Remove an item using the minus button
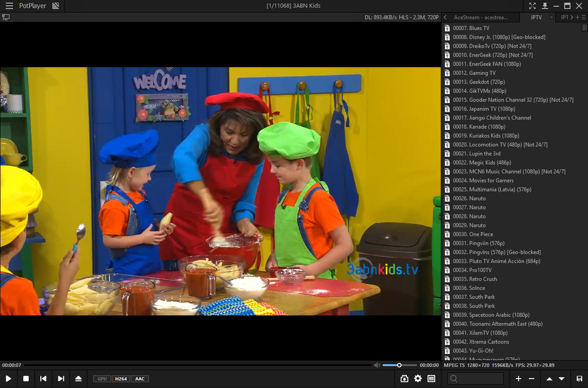This screenshot has height=388, width=588. (532, 379)
